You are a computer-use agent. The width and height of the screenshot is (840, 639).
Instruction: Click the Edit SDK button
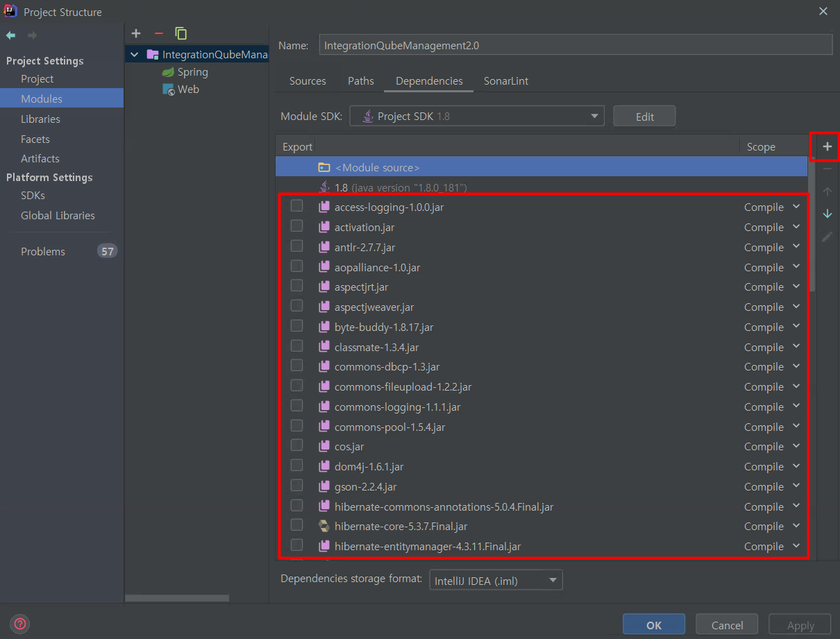(x=644, y=117)
